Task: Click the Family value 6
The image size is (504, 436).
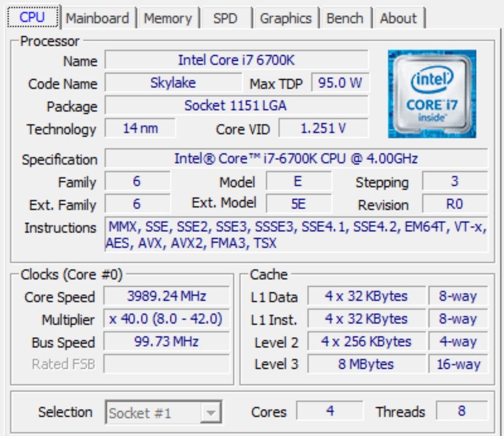Action: click(x=137, y=181)
